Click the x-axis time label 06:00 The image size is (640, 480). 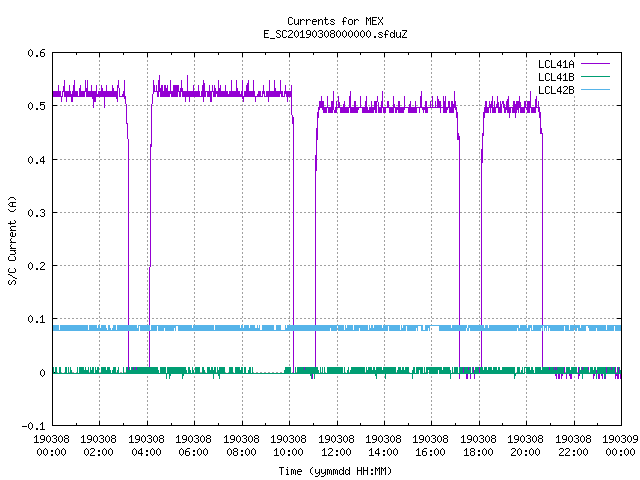point(193,452)
